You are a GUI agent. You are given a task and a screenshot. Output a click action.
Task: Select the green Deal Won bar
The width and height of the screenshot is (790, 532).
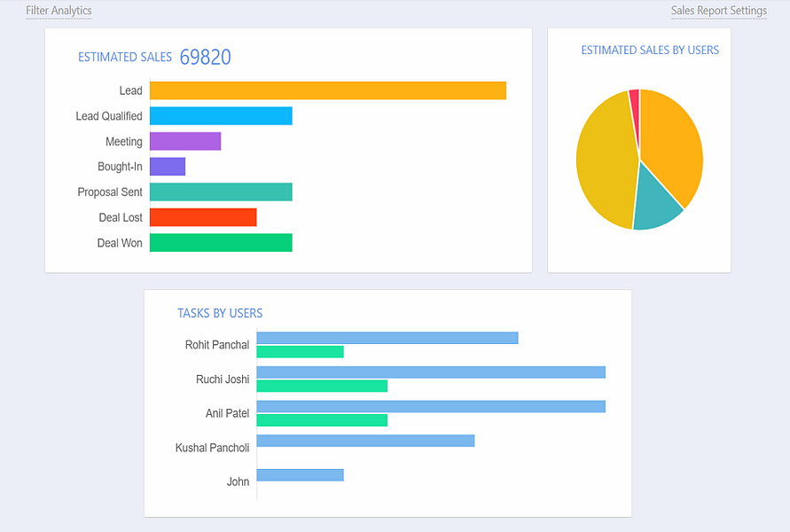click(221, 243)
